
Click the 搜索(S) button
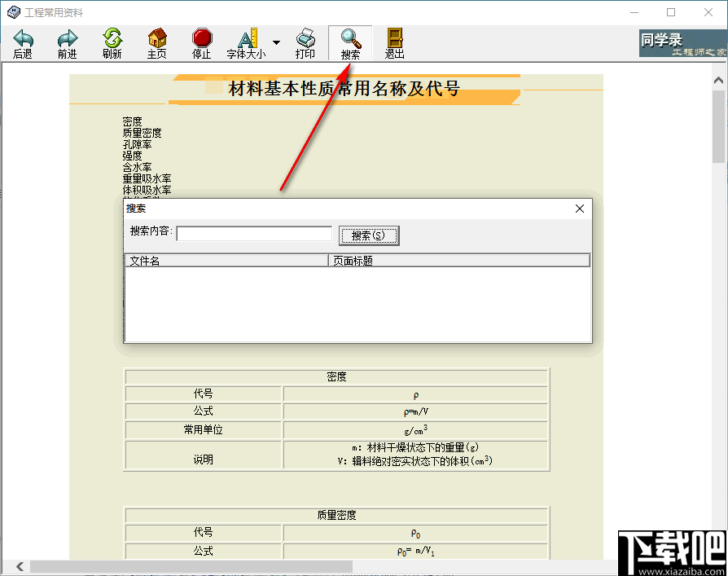coord(369,235)
